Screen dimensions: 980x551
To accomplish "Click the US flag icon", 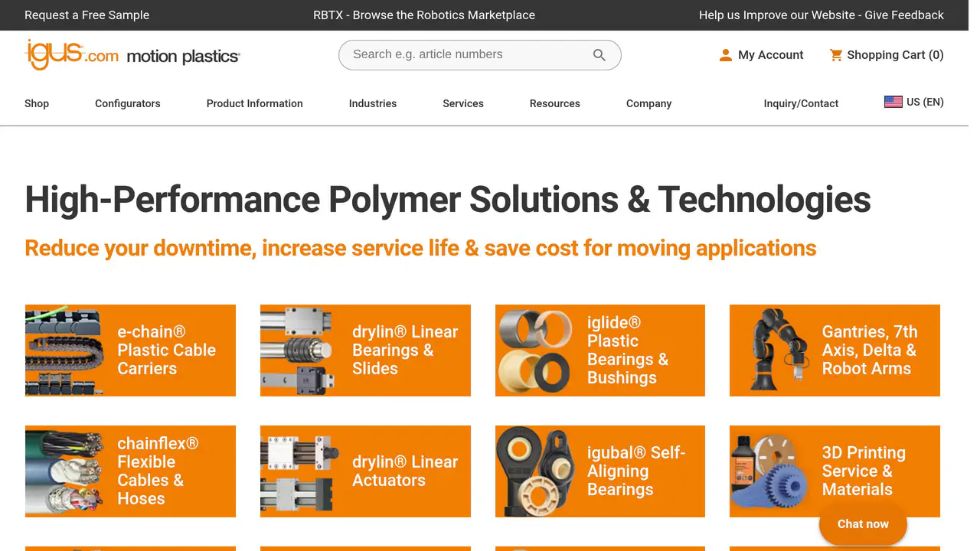I will click(x=893, y=102).
